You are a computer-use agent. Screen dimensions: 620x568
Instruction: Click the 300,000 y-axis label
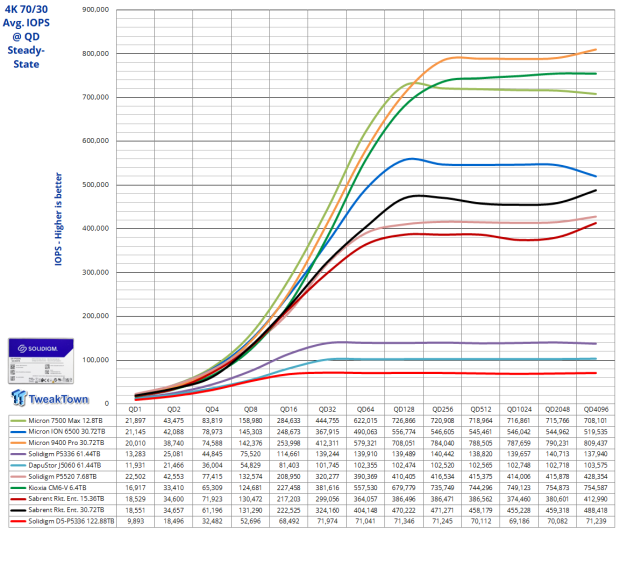(95, 272)
